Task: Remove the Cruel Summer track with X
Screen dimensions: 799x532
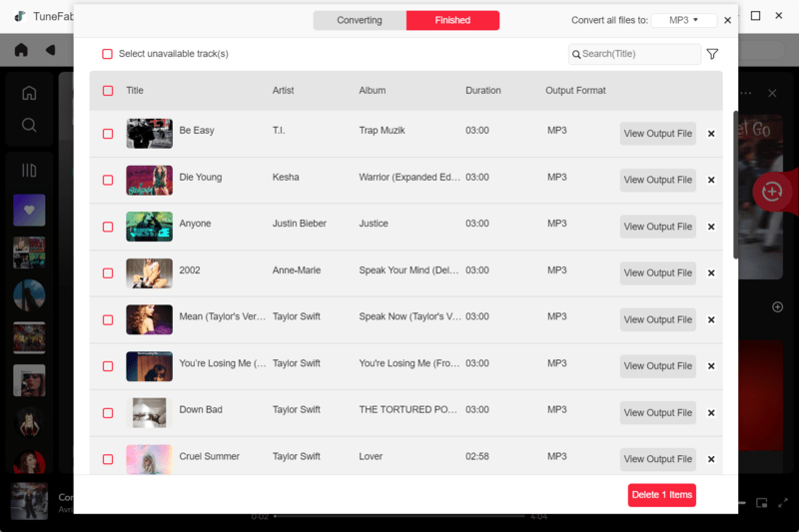Action: (711, 459)
